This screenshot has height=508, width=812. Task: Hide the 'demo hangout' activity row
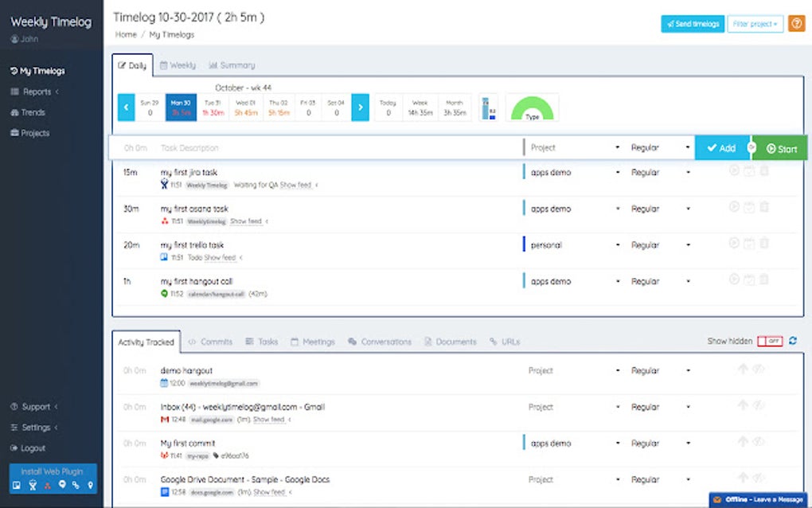pos(757,370)
